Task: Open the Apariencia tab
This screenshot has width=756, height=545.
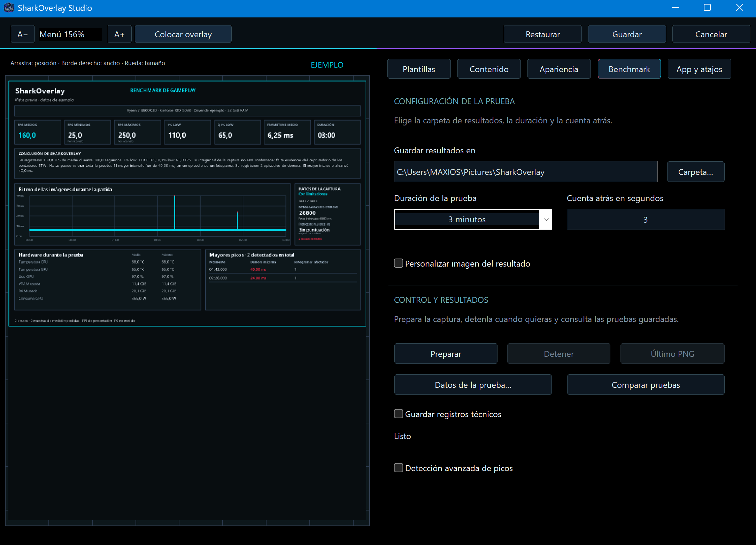Action: click(x=559, y=69)
